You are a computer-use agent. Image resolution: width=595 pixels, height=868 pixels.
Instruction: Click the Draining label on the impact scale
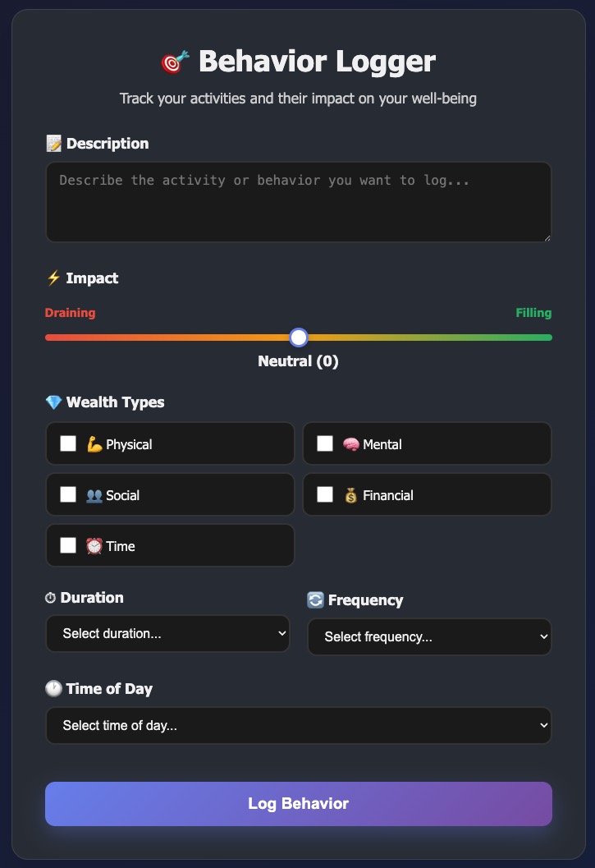[70, 313]
